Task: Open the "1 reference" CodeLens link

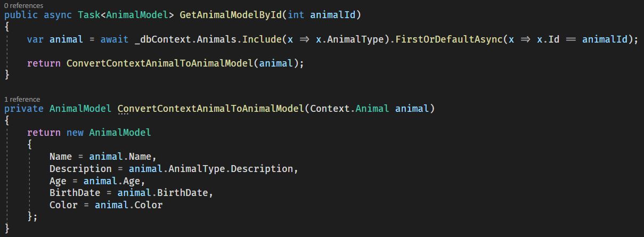Action: [22, 99]
